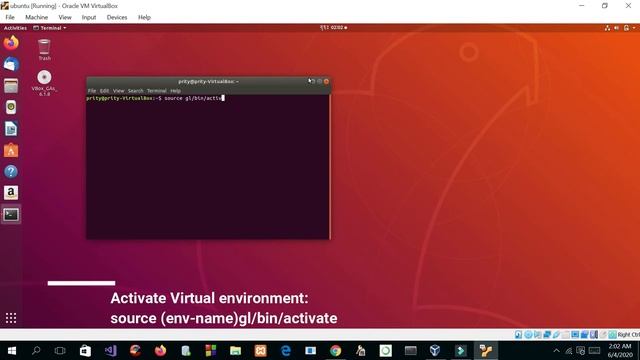Image resolution: width=640 pixels, height=360 pixels.
Task: Open Microsoft Edge from taskbar
Action: pyautogui.click(x=286, y=351)
